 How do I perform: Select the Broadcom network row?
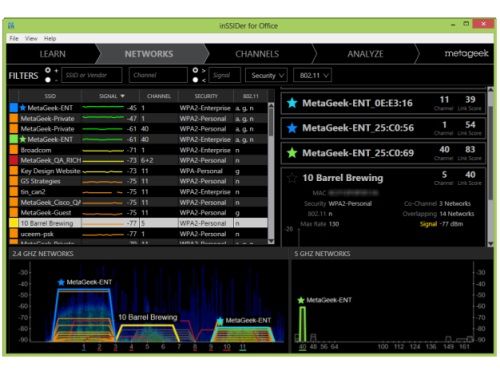(x=138, y=150)
